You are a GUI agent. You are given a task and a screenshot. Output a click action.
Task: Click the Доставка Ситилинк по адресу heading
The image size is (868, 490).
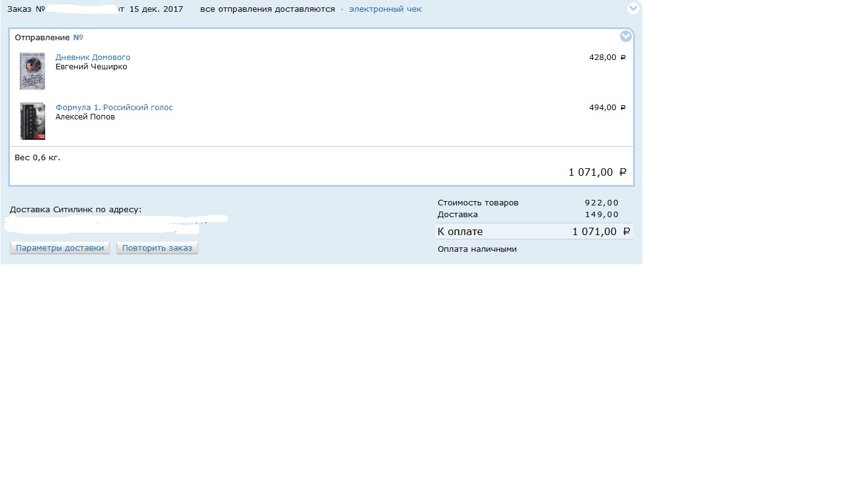pyautogui.click(x=76, y=210)
